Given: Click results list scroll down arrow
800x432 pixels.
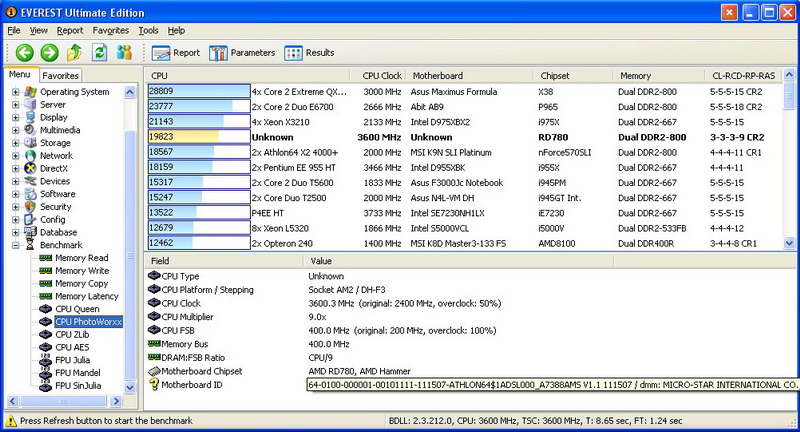Looking at the screenshot, I should click(x=789, y=243).
